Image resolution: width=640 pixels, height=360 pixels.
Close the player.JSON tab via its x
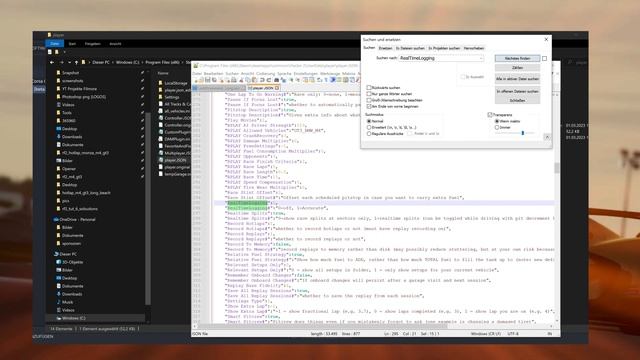pos(277,88)
